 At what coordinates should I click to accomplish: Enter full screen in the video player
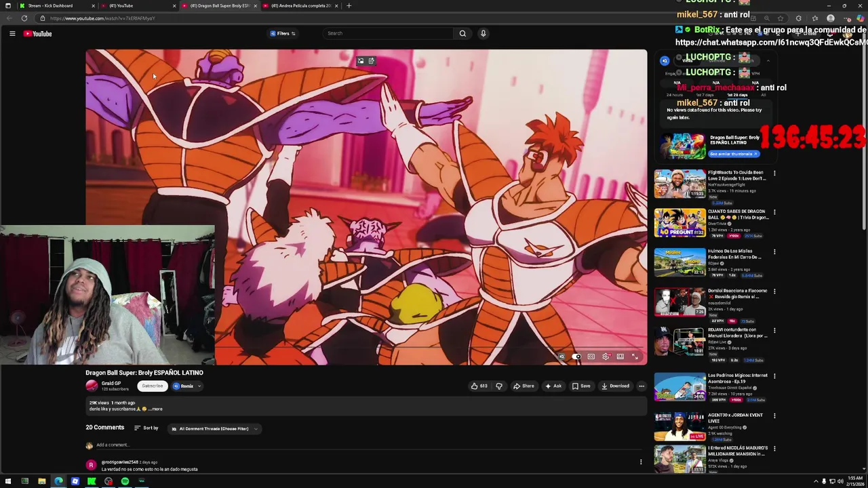(x=635, y=357)
